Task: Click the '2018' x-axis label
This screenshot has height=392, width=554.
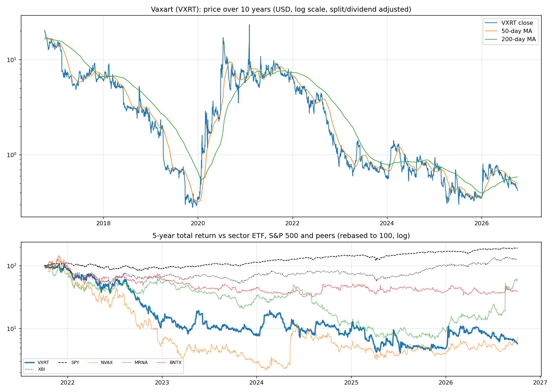Action: point(103,223)
